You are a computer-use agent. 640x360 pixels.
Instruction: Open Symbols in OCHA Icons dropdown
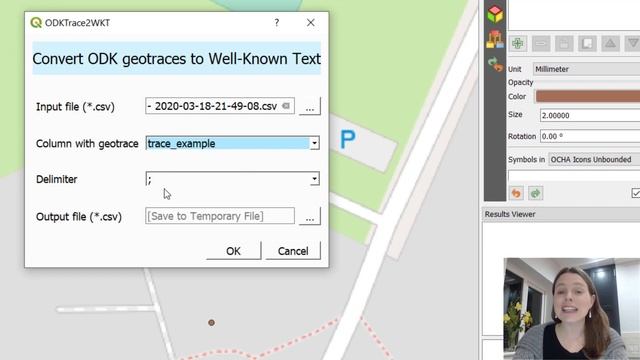(594, 160)
